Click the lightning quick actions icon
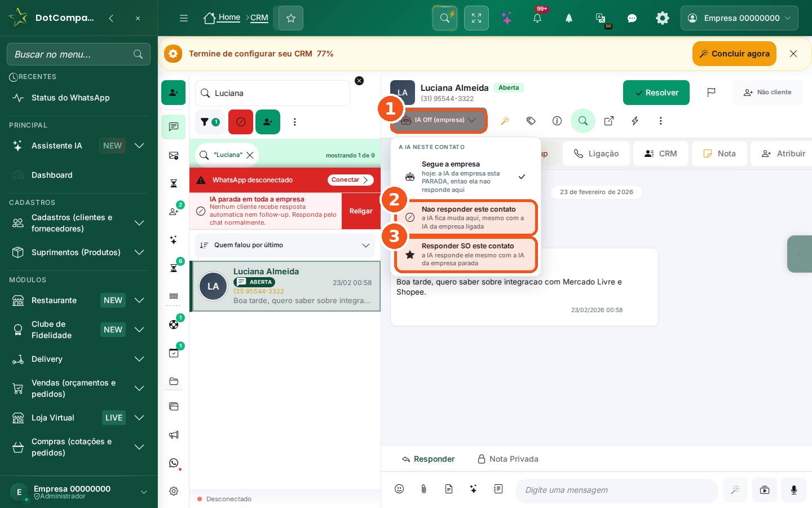The height and width of the screenshot is (508, 812). [635, 121]
